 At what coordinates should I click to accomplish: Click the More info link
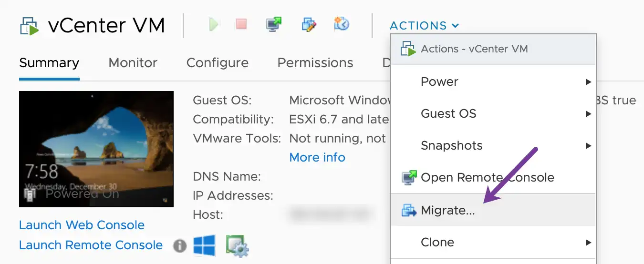tap(317, 157)
